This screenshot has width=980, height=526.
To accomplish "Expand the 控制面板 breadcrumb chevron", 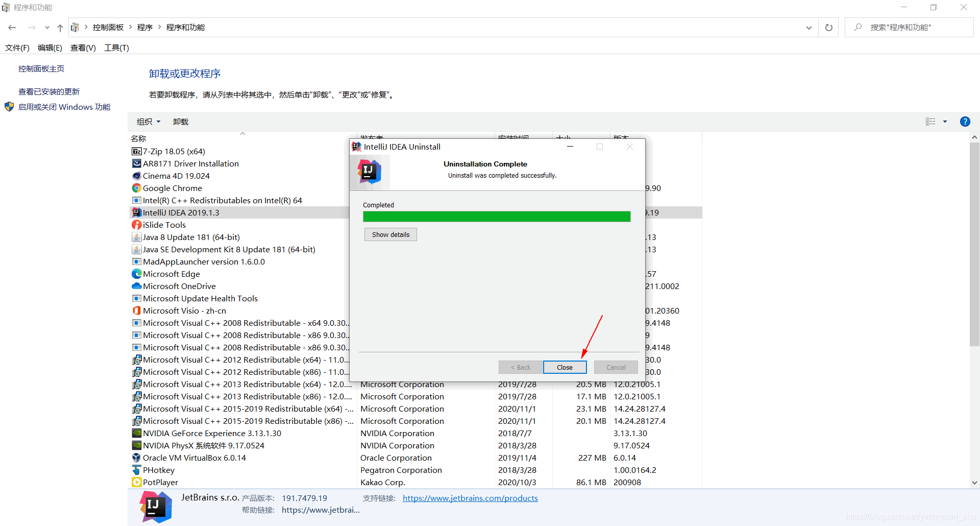I will pos(131,27).
